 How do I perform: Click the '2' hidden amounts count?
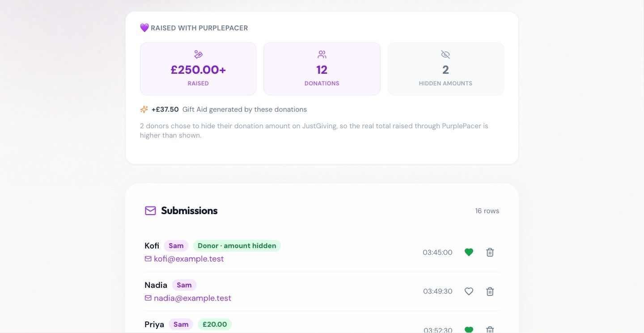click(445, 70)
